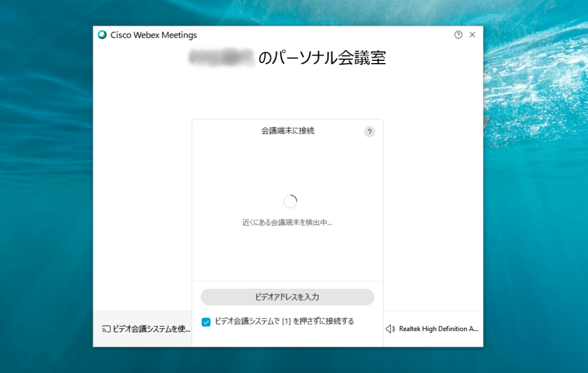Click the のパーソナル会議室 title
This screenshot has height=373, width=588.
pyautogui.click(x=322, y=58)
